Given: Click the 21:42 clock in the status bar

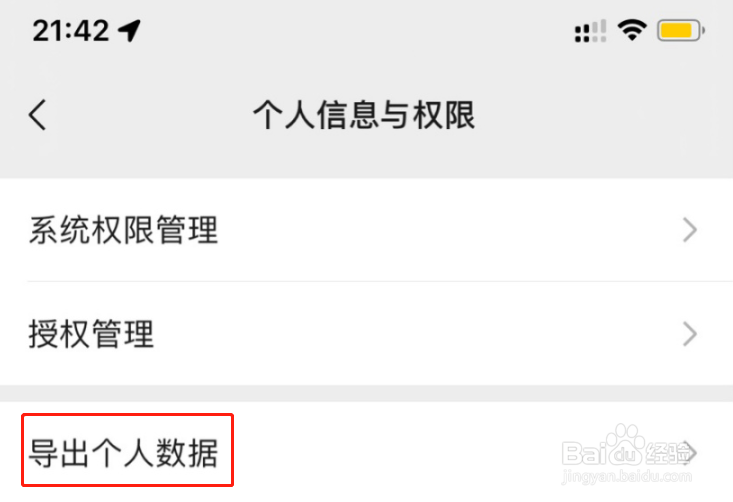Looking at the screenshot, I should coord(71,31).
